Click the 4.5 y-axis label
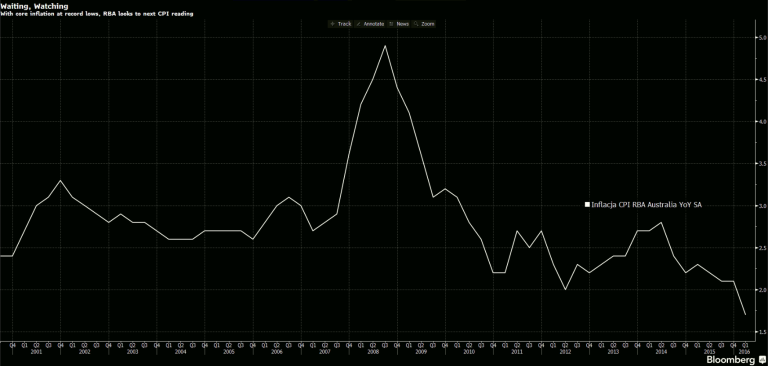The height and width of the screenshot is (366, 768). [x=763, y=79]
